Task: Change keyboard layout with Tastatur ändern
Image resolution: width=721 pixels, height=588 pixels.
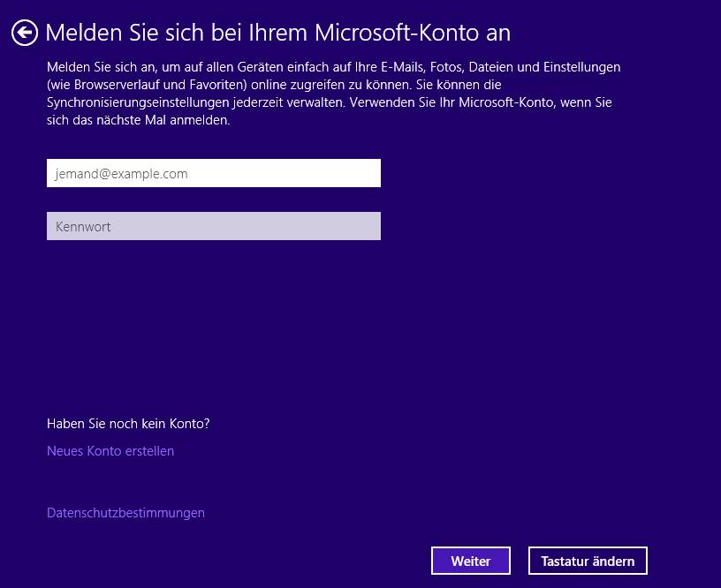Action: click(x=588, y=561)
